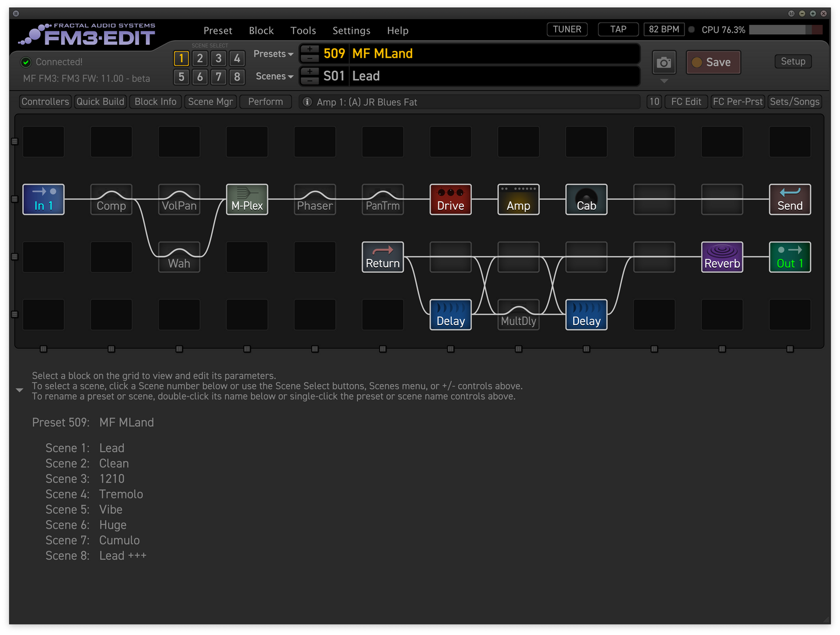Click the Cab block icon
This screenshot has height=635, width=840.
click(x=586, y=199)
